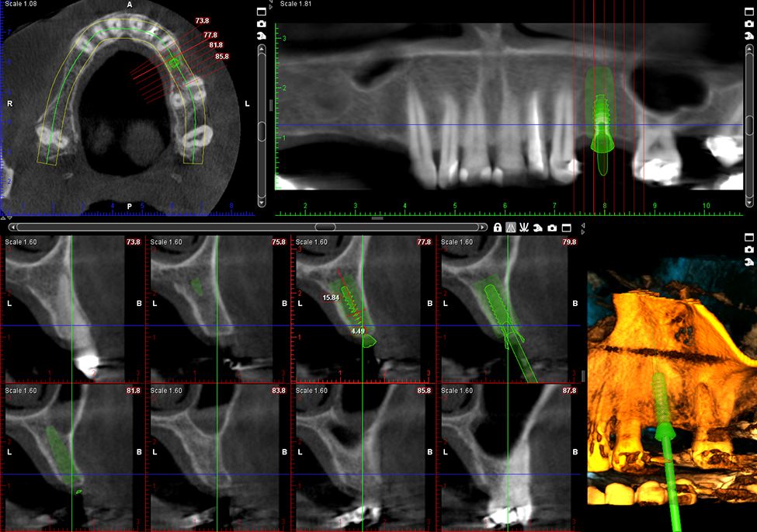The width and height of the screenshot is (757, 532).
Task: Toggle the wrench icon in the cross-section toolbar
Action: pyautogui.click(x=539, y=228)
